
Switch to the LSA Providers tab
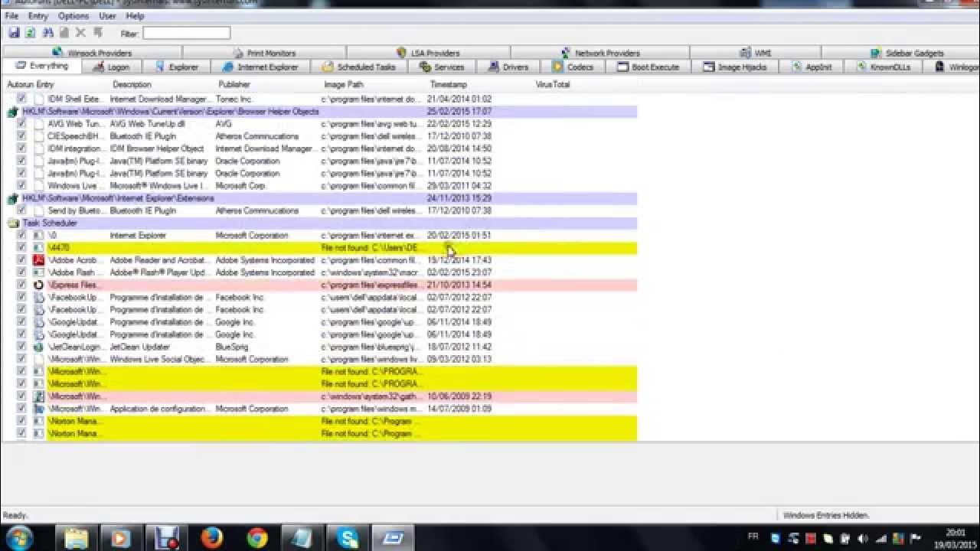point(428,53)
